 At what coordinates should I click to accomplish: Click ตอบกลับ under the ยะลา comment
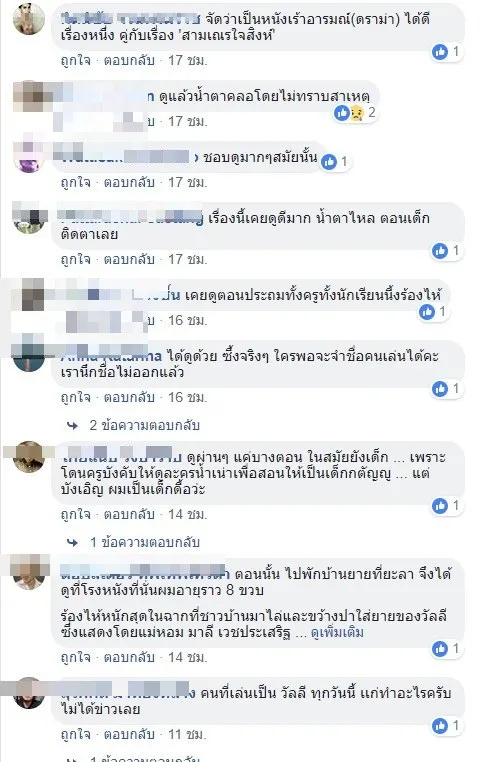129,658
